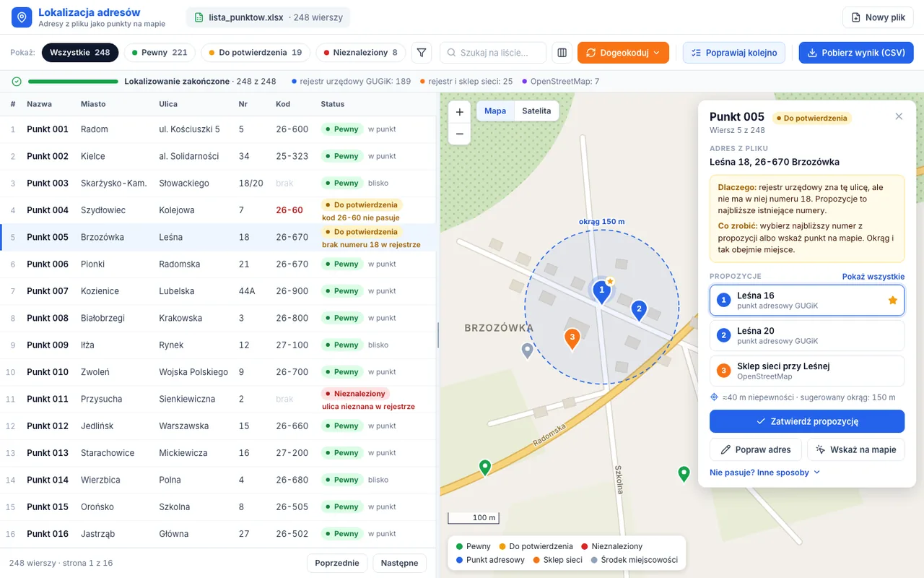Click the green pin near Radomska road

[485, 468]
